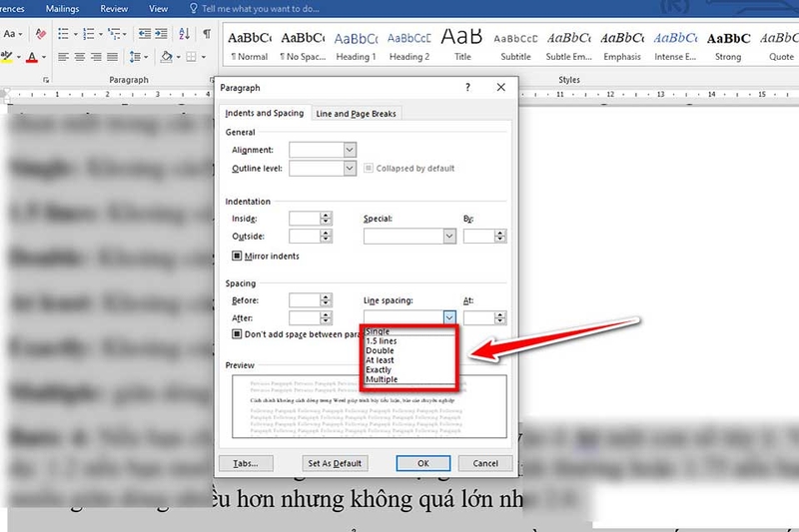Apply text highlight color
This screenshot has width=799, height=532.
pos(6,57)
